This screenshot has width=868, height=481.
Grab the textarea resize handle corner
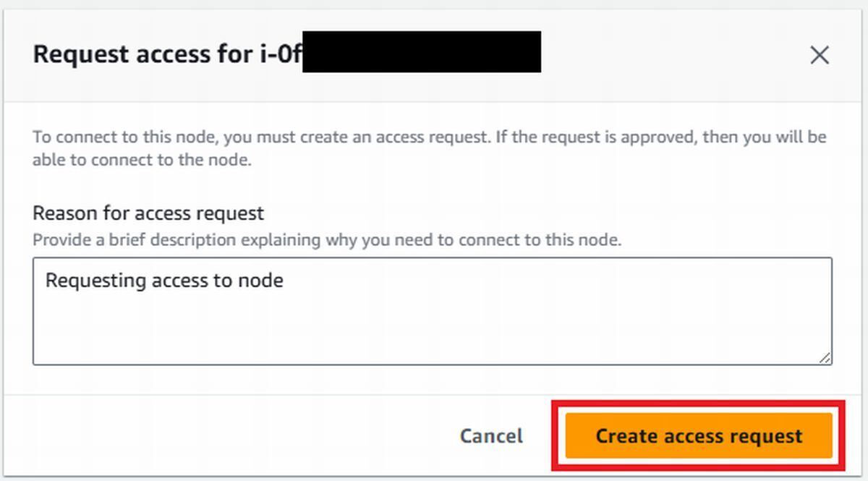point(825,357)
